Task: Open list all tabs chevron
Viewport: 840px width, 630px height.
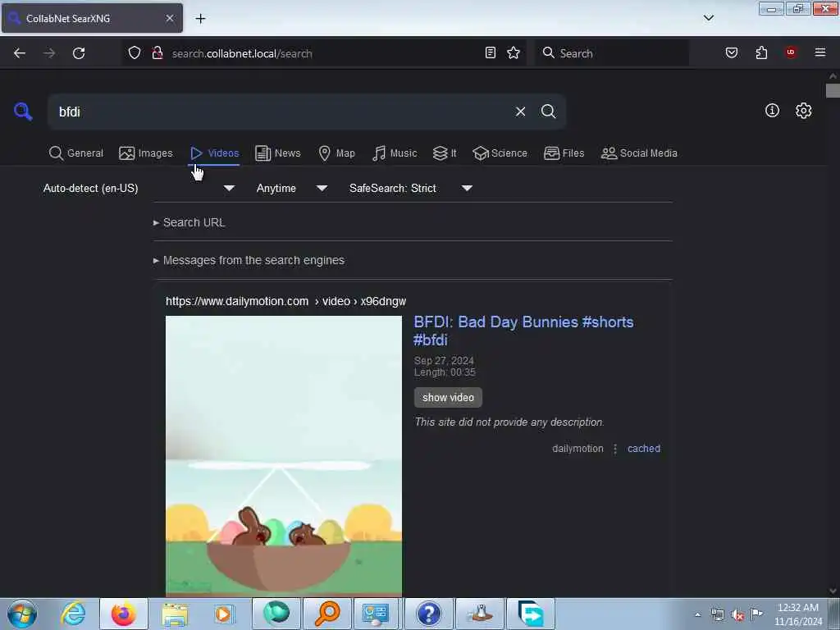Action: click(709, 18)
